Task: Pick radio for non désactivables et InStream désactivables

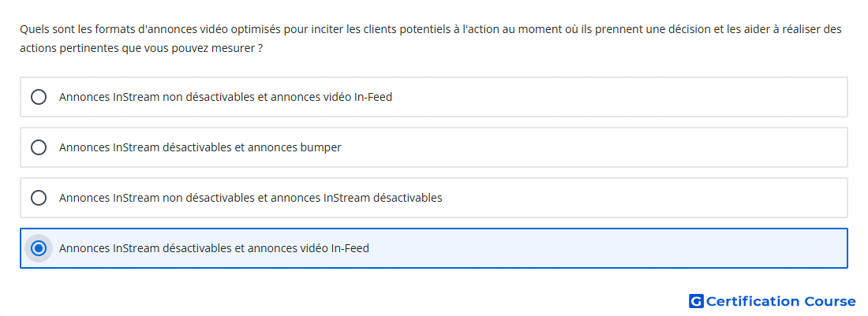Action: pyautogui.click(x=39, y=198)
